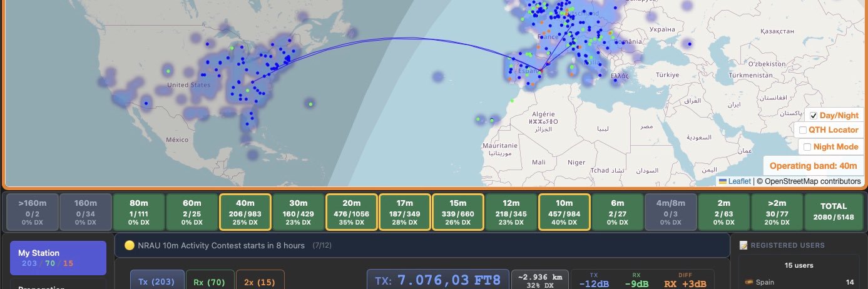Click the NRAU 10m Activity Contest banner
Viewport: 868px width, 289px height.
pyautogui.click(x=422, y=245)
